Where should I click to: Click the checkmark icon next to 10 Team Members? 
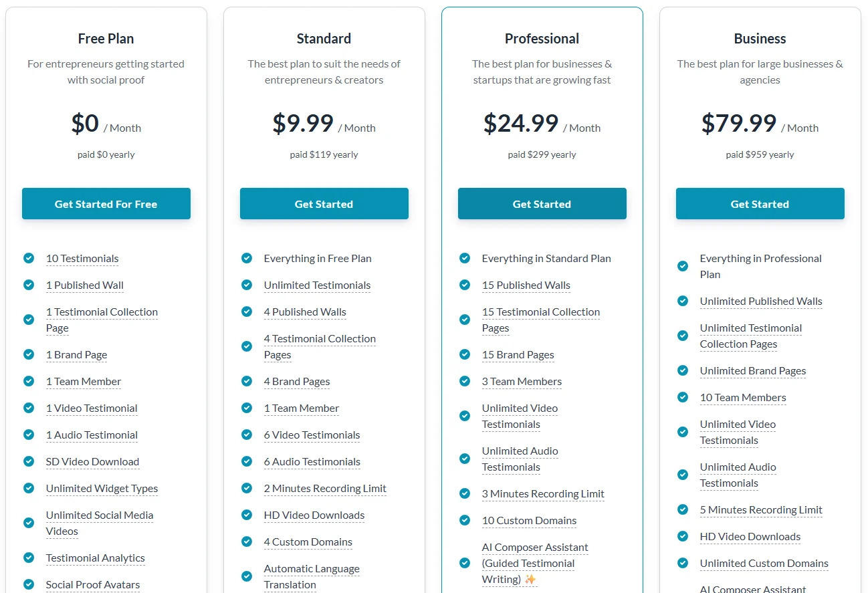point(682,396)
